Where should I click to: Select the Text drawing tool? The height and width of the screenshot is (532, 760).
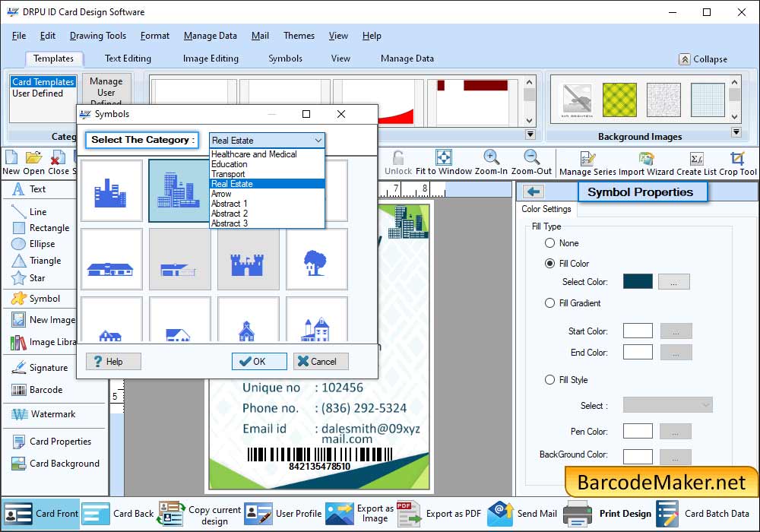pos(29,189)
